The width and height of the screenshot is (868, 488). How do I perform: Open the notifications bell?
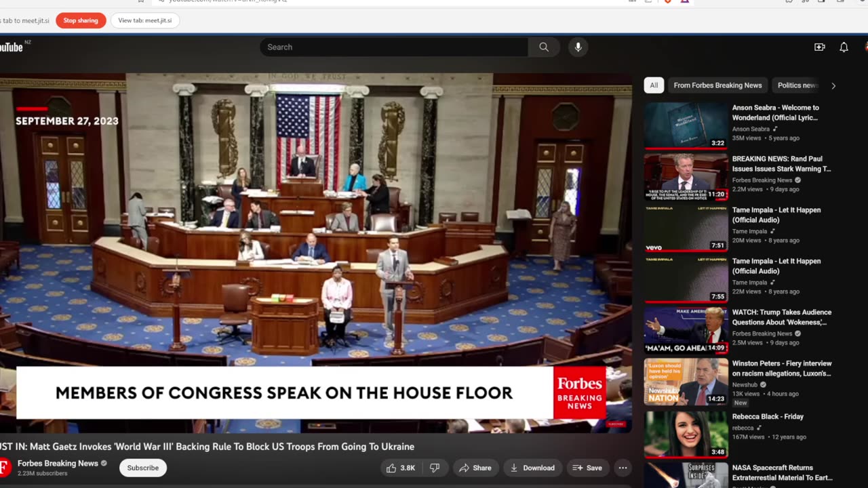pyautogui.click(x=844, y=47)
